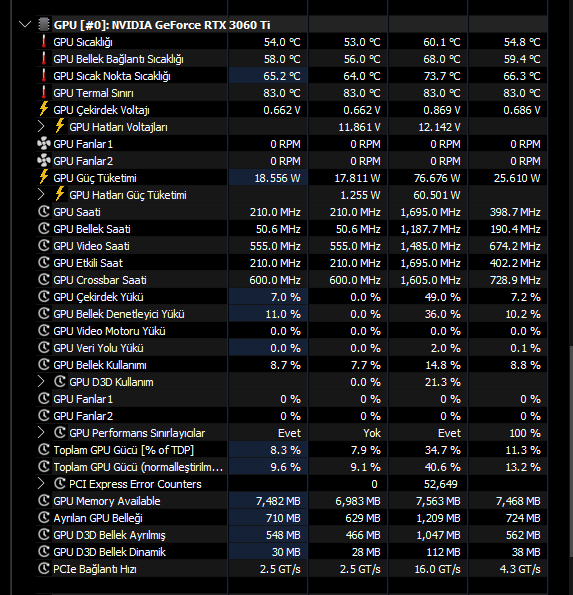
Task: Click the 1,209 MB Ayrılan GPU Belleği maximum
Action: click(438, 518)
